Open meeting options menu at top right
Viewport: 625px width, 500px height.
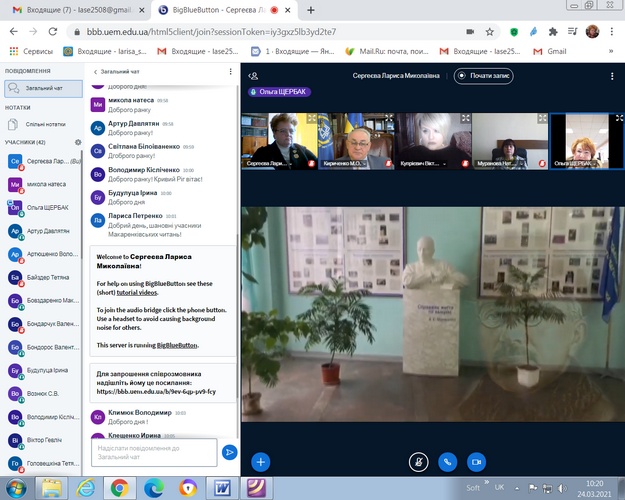pos(612,76)
